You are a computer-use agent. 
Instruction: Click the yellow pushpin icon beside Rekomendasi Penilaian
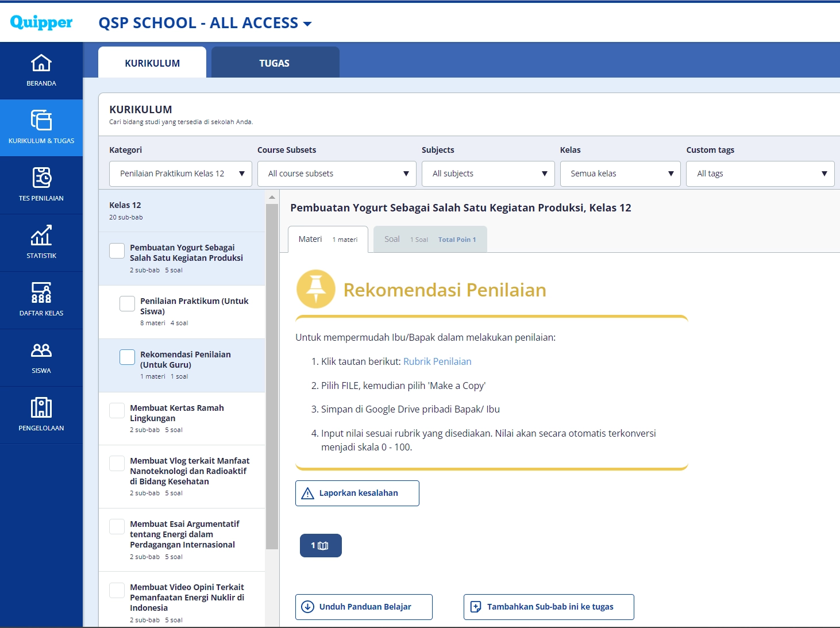pyautogui.click(x=315, y=289)
